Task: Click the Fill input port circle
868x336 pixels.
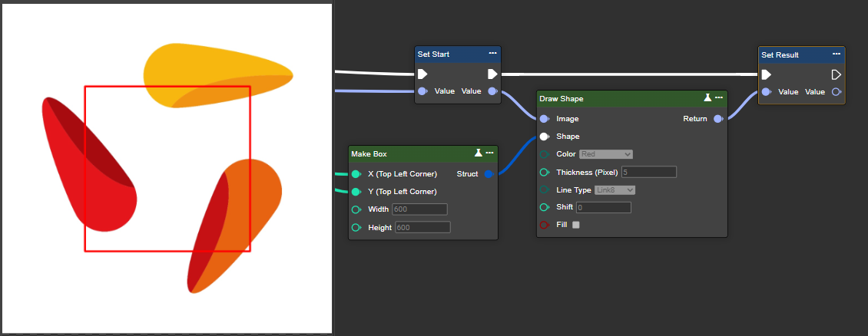Action: point(544,225)
